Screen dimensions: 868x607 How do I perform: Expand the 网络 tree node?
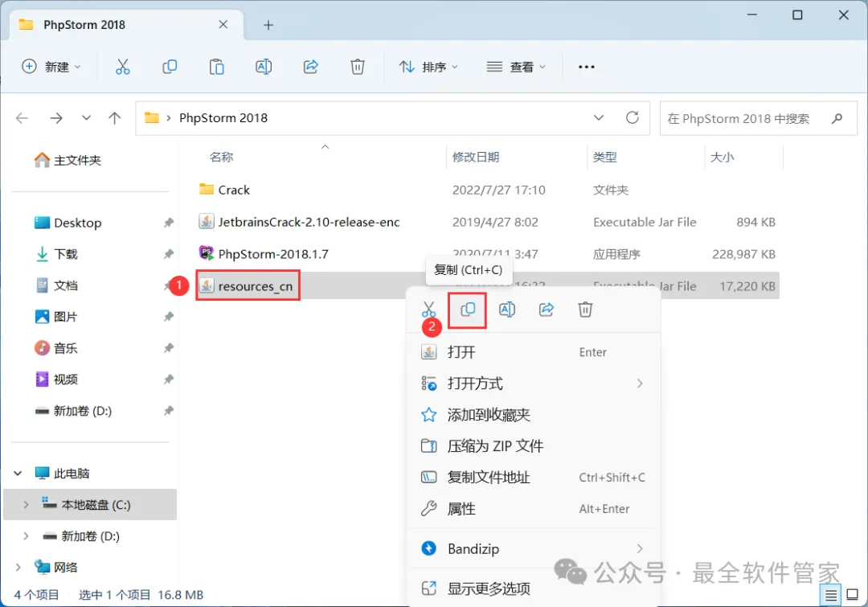click(x=18, y=567)
